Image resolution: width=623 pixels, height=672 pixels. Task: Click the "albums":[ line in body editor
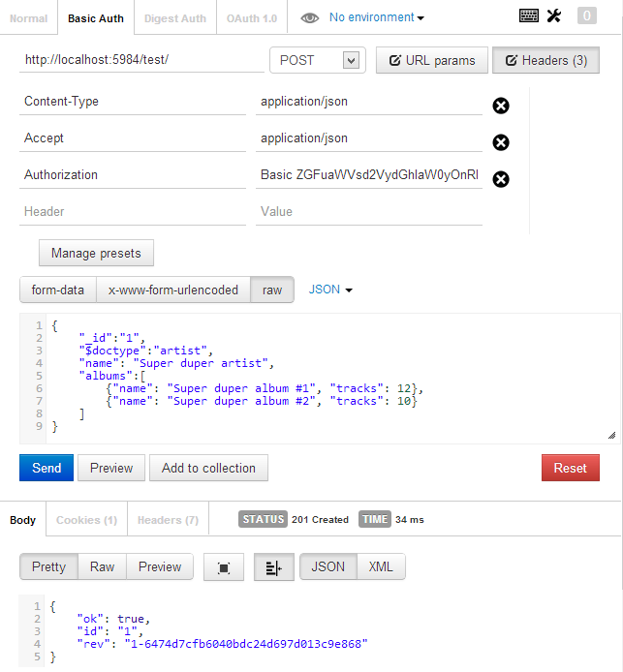click(112, 376)
